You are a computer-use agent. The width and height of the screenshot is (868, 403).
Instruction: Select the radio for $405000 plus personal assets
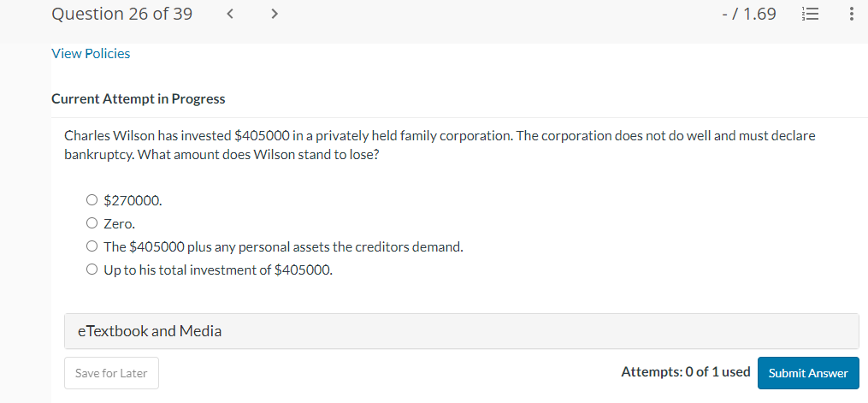coord(92,247)
